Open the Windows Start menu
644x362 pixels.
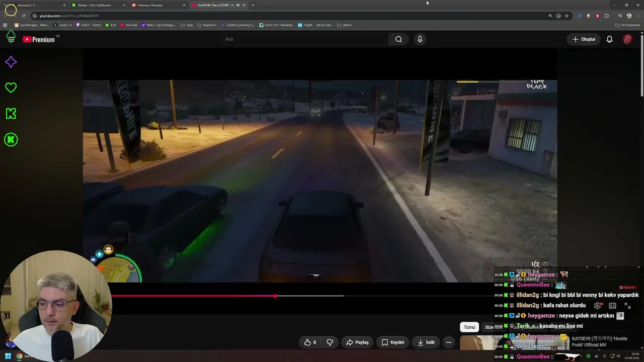[8, 356]
